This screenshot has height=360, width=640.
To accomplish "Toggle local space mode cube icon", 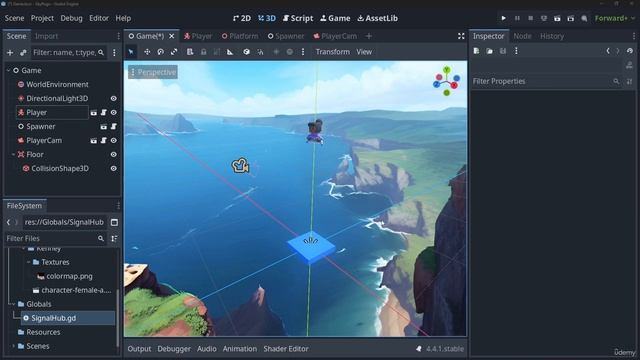I will pos(247,52).
